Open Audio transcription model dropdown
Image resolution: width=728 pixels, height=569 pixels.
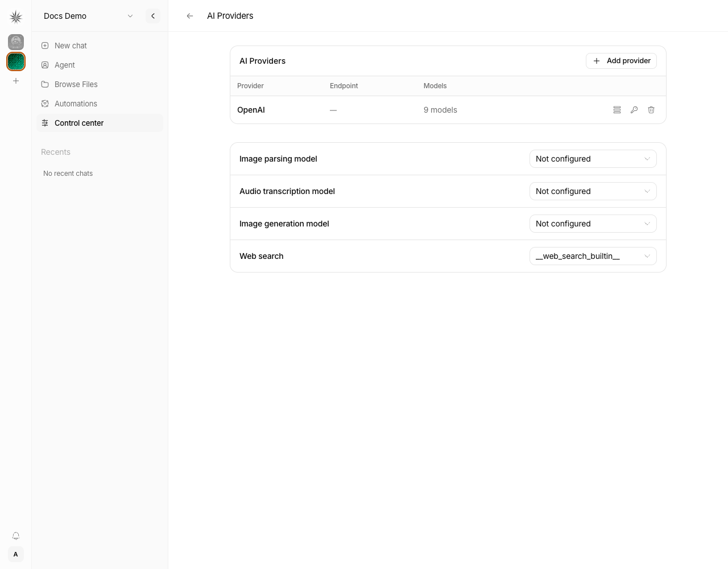point(593,191)
